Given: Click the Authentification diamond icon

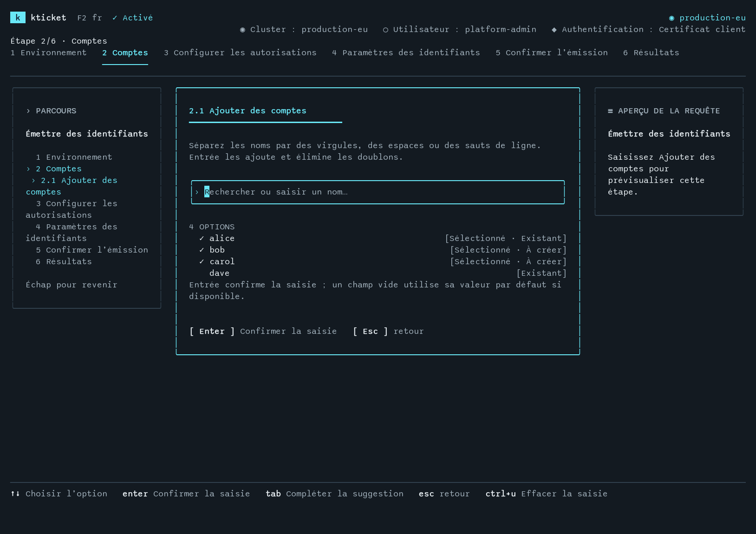Looking at the screenshot, I should (x=554, y=30).
